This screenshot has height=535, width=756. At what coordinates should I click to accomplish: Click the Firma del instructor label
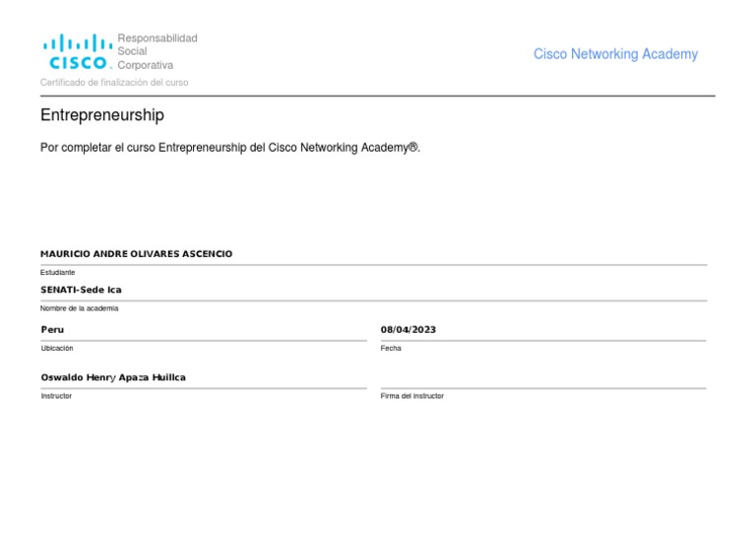[411, 396]
